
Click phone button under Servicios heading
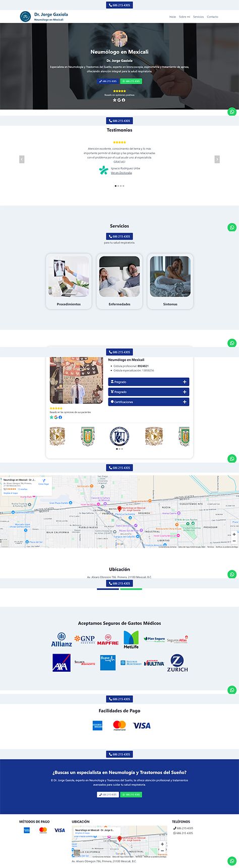(119, 236)
